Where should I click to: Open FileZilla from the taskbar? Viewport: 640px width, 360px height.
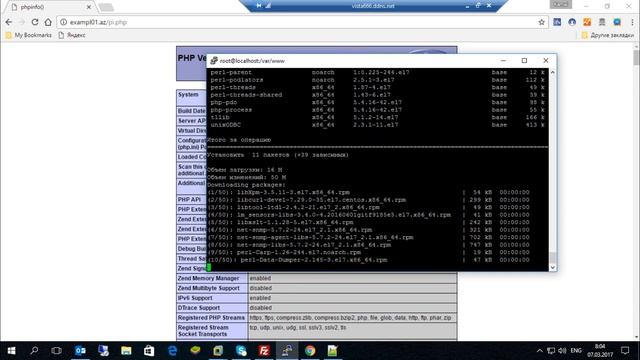tap(264, 350)
